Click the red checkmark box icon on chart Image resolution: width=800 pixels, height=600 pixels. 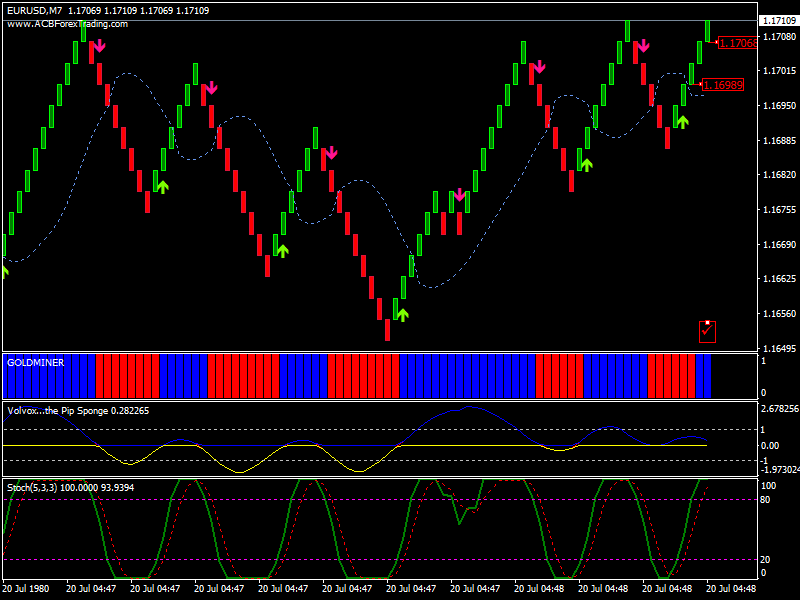pyautogui.click(x=707, y=331)
